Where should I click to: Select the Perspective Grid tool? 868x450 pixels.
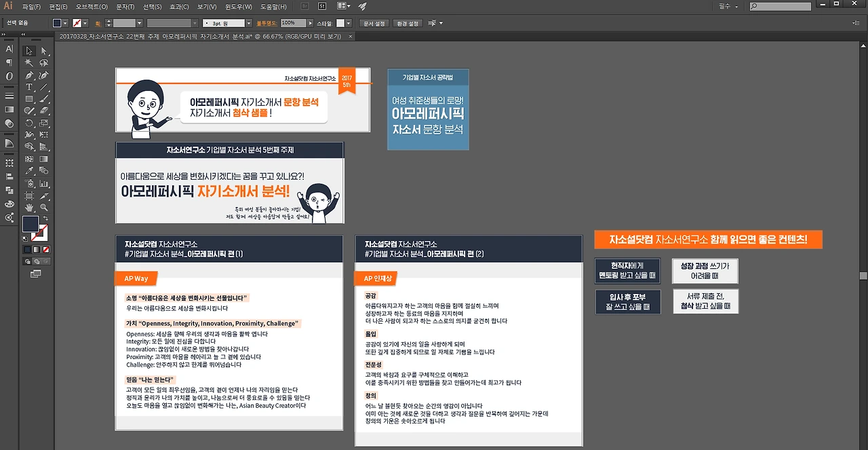click(x=44, y=147)
